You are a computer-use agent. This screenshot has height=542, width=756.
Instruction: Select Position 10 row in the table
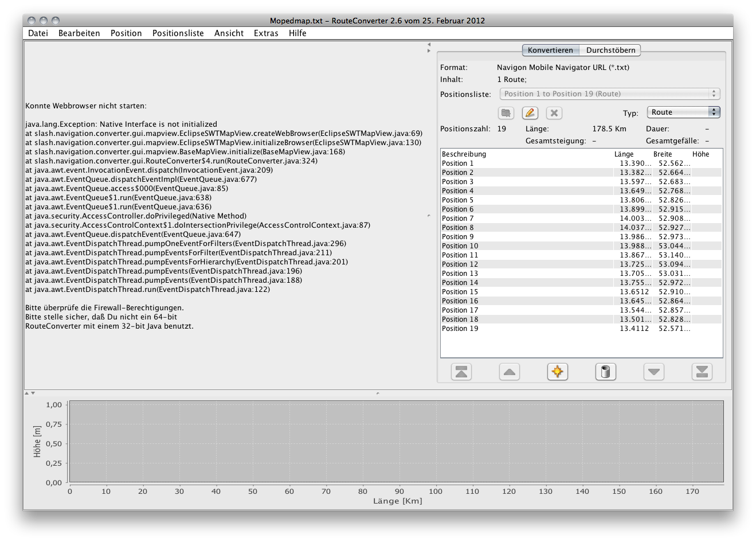460,246
